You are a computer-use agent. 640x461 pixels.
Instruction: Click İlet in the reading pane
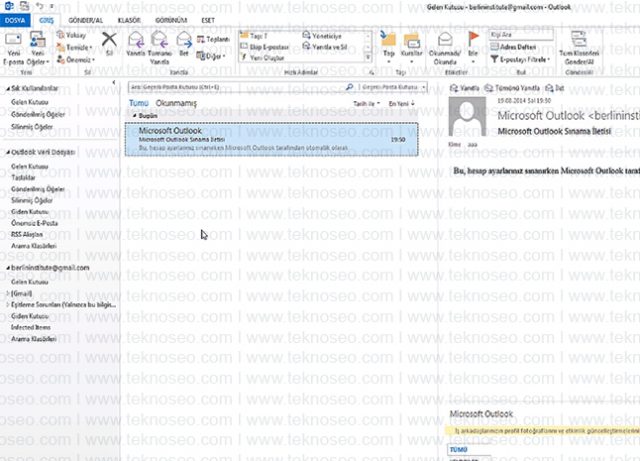pos(555,88)
